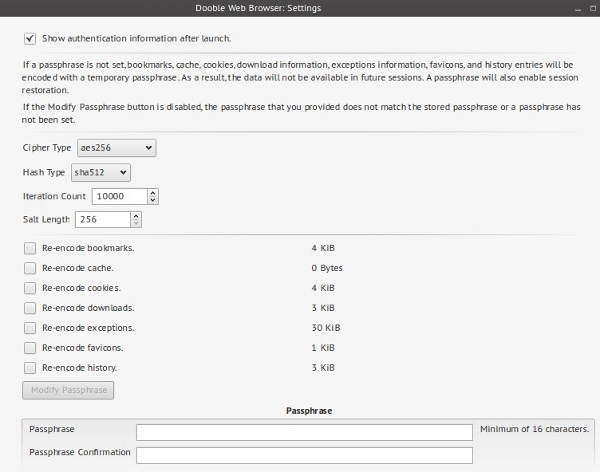
Task: Check the Re-encode downloads box
Action: click(29, 308)
